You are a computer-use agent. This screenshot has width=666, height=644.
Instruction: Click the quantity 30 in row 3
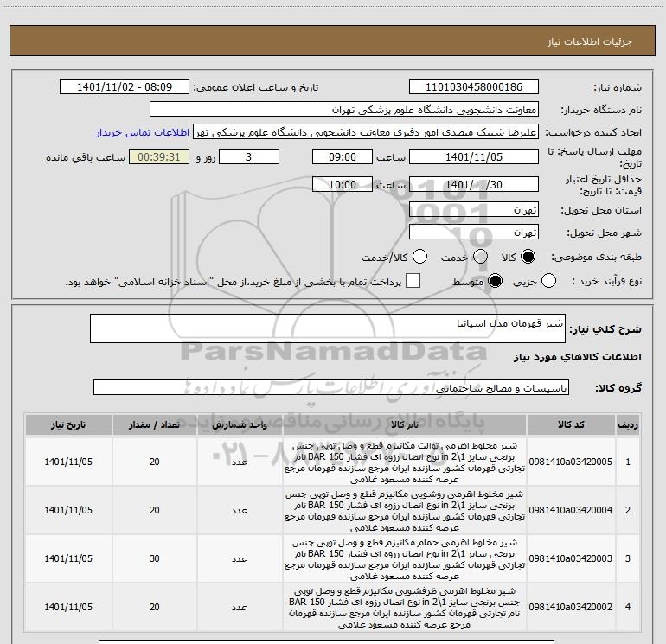[155, 558]
